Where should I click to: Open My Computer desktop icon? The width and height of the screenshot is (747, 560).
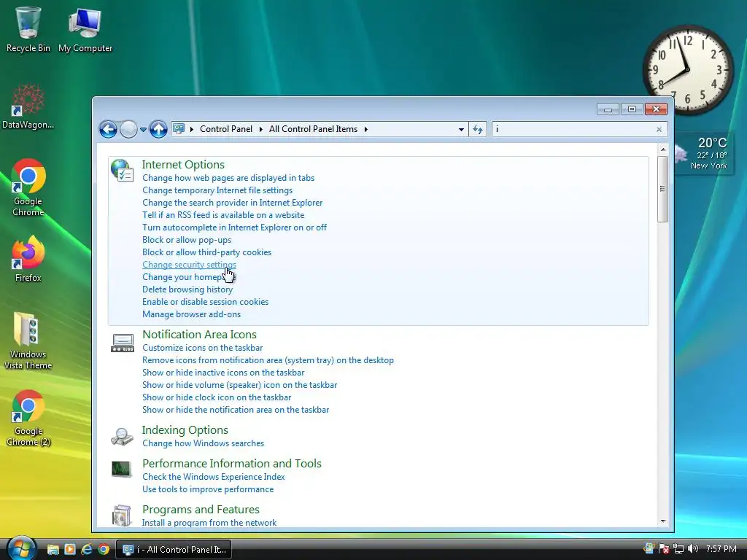(x=85, y=29)
